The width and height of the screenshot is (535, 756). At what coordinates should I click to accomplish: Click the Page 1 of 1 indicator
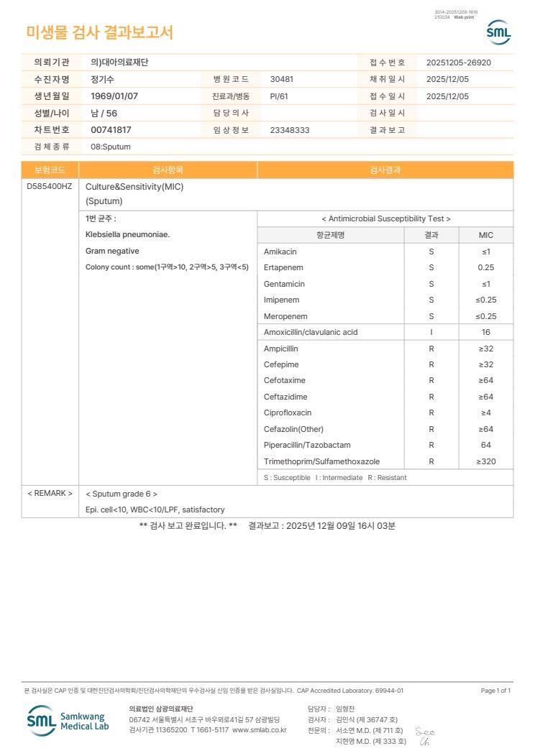click(495, 691)
